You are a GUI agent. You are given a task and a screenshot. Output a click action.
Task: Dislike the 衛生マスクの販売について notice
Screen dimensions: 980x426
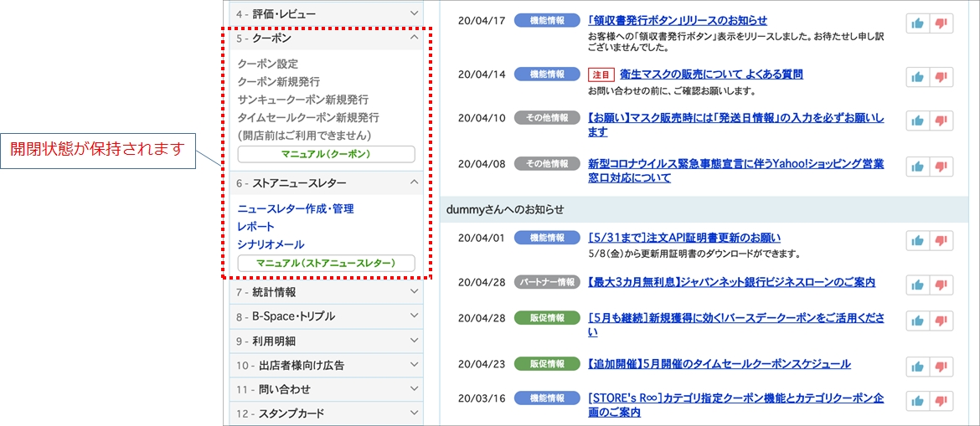tap(941, 78)
